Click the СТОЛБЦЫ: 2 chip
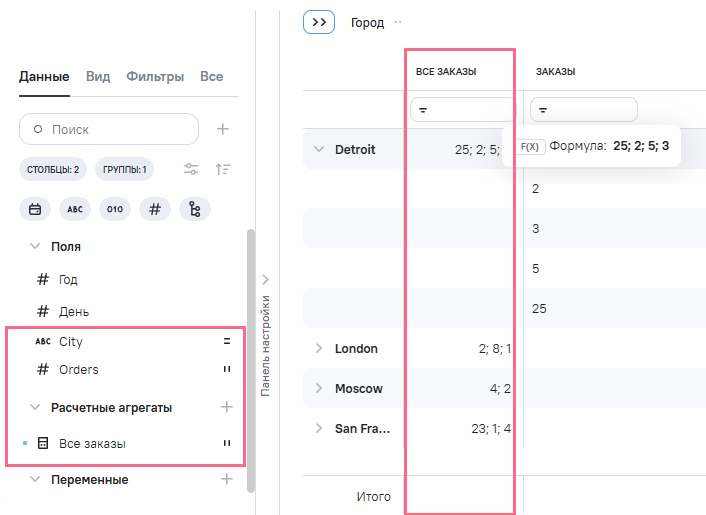The image size is (706, 515). pyautogui.click(x=54, y=169)
